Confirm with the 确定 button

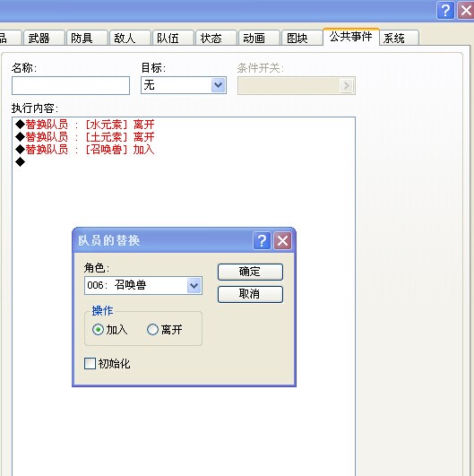point(250,272)
